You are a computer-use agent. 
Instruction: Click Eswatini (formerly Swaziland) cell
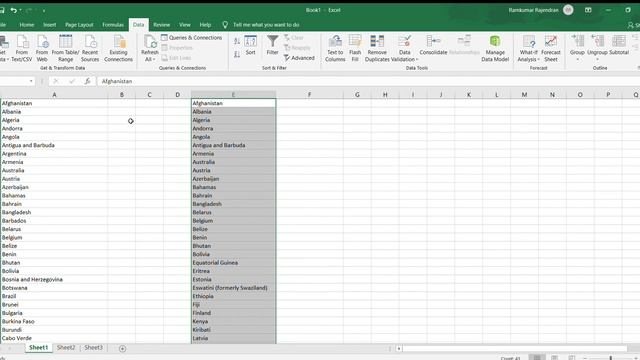click(233, 288)
